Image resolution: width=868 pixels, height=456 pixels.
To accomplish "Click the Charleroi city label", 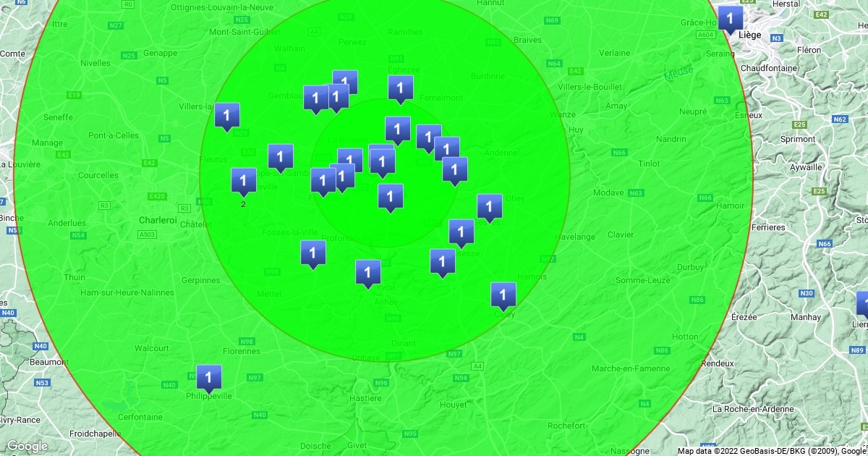I will 158,220.
